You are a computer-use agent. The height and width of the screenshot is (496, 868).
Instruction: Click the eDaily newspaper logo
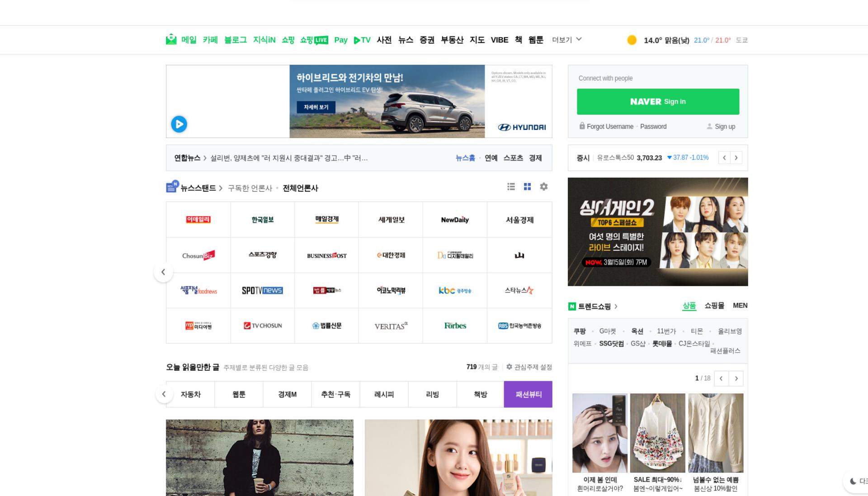tap(198, 220)
